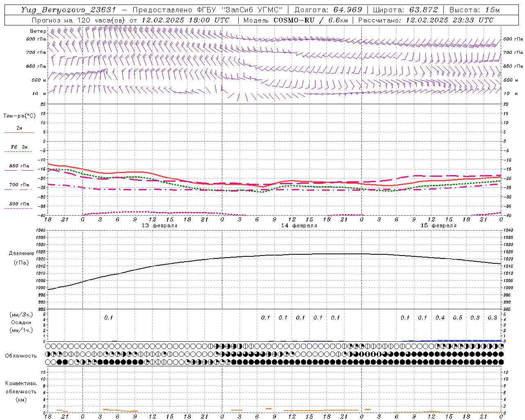The width and height of the screenshot is (525, 420).
Task: Click the 'Долгота: 64.969' field
Action: tap(329, 10)
